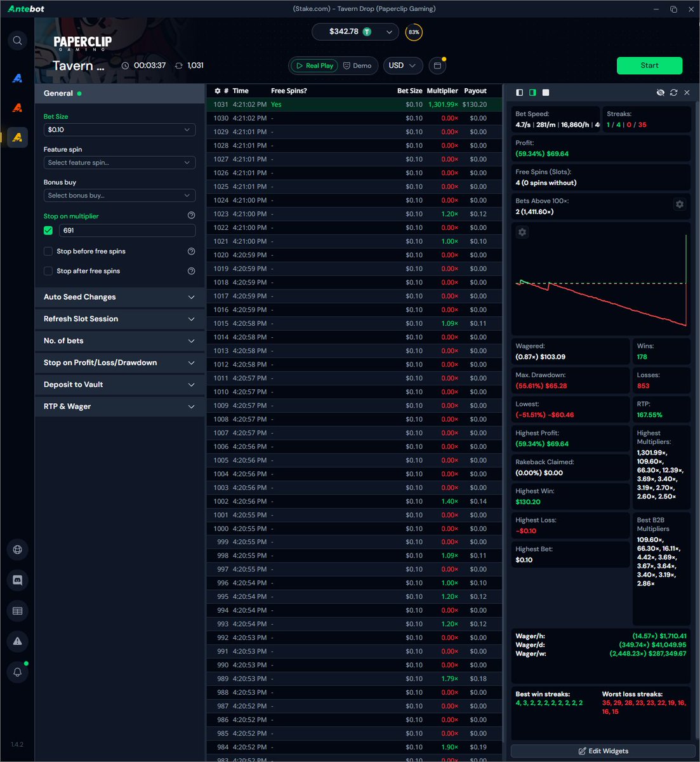
Task: Select the yellow Antebot logo icon
Action: tap(17, 137)
